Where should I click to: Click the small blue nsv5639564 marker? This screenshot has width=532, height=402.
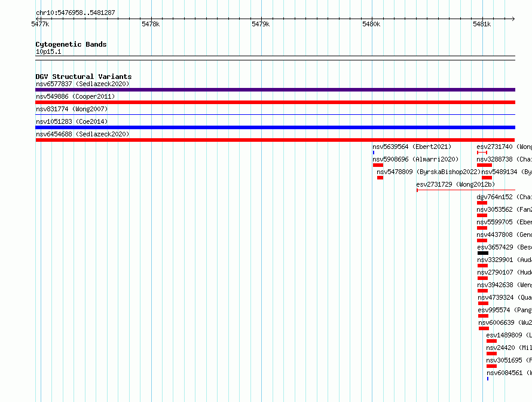tap(374, 153)
